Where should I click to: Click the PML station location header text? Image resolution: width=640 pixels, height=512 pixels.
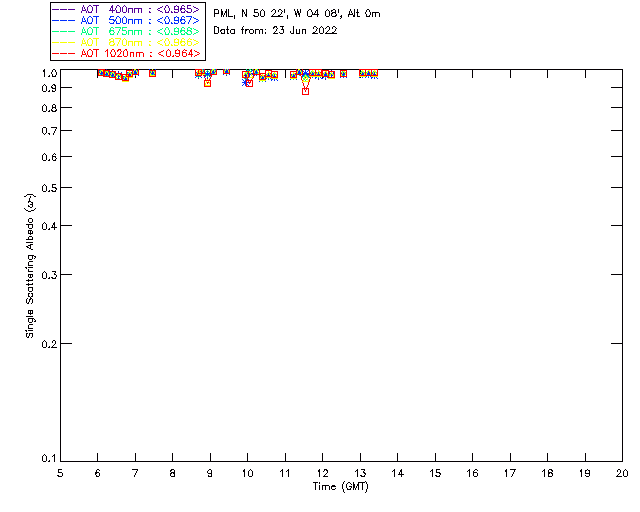(x=297, y=13)
